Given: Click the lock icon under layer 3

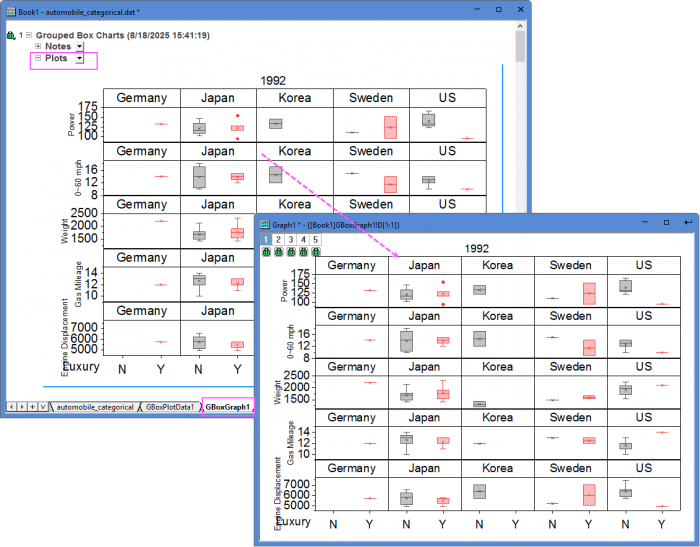Looking at the screenshot, I should 291,252.
